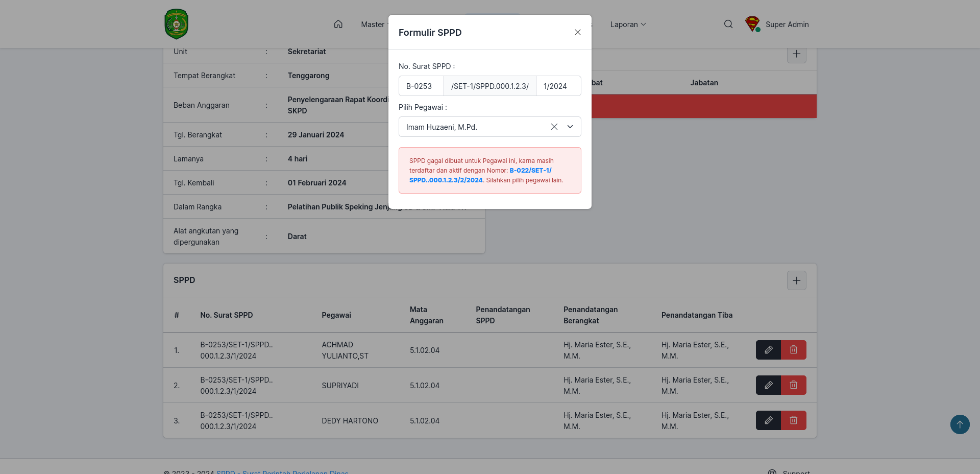Image resolution: width=980 pixels, height=474 pixels.
Task: Add entry with plus above Jabatan table
Action: tap(797, 54)
